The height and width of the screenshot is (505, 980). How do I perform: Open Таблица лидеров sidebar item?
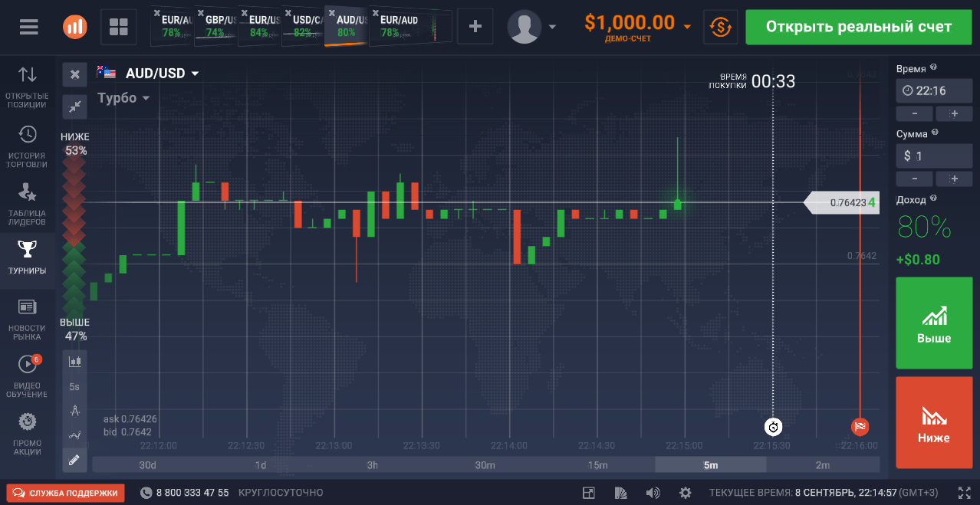pyautogui.click(x=28, y=205)
